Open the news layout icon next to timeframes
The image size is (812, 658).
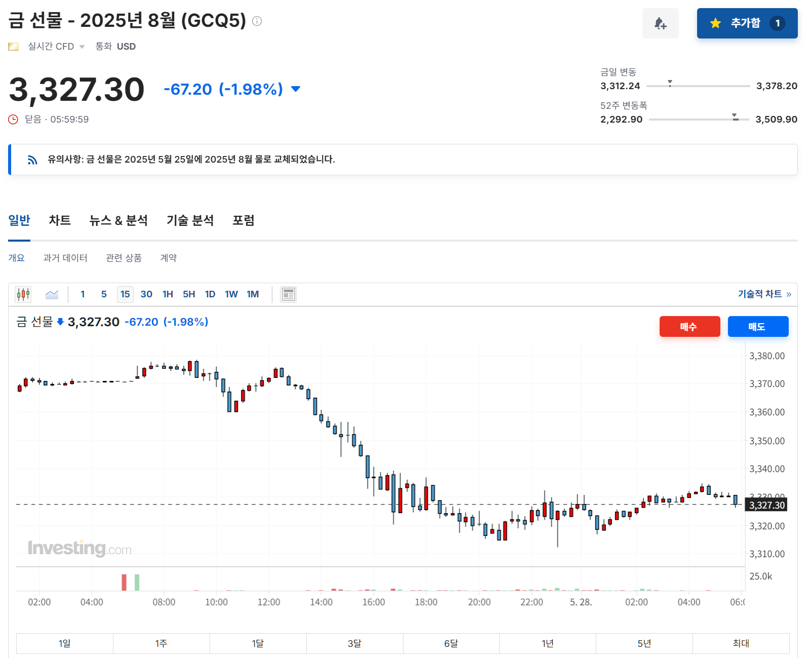click(288, 294)
